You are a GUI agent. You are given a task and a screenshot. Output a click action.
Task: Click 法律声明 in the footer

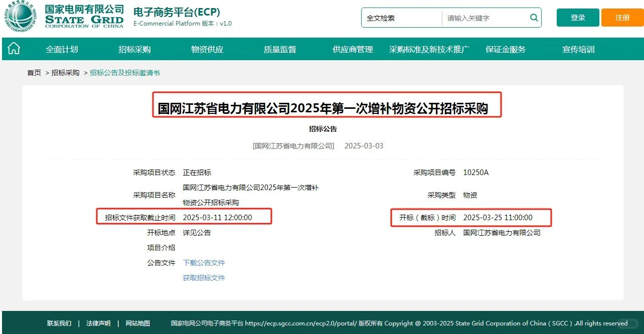[x=98, y=323]
